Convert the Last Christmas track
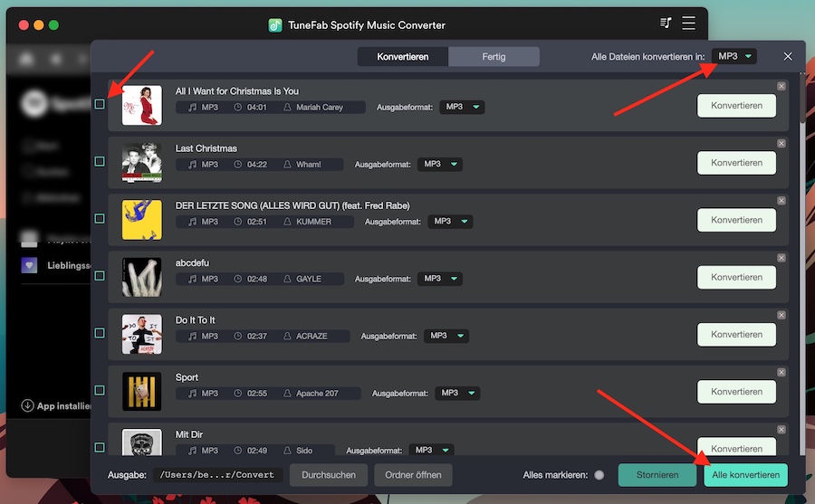The image size is (815, 504). (736, 163)
